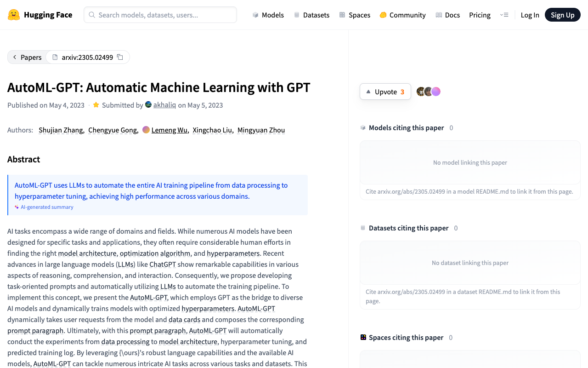Click the Datasets icon in navbar
Screen dimensions: 588x368
click(x=297, y=15)
